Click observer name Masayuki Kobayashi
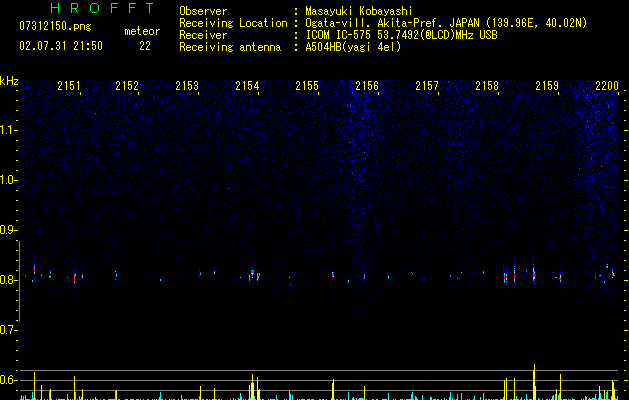 pos(359,11)
